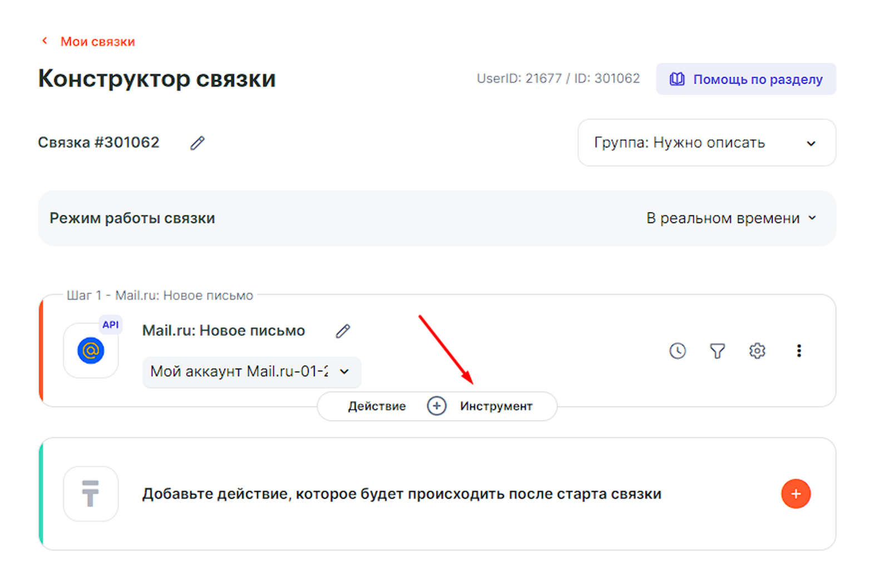Click the empty action placeholder icon
Screen dimensions: 890x588
point(91,494)
